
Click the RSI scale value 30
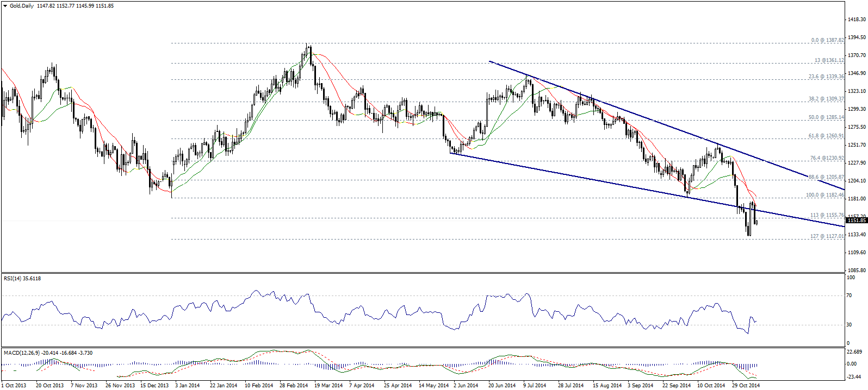[x=850, y=325]
